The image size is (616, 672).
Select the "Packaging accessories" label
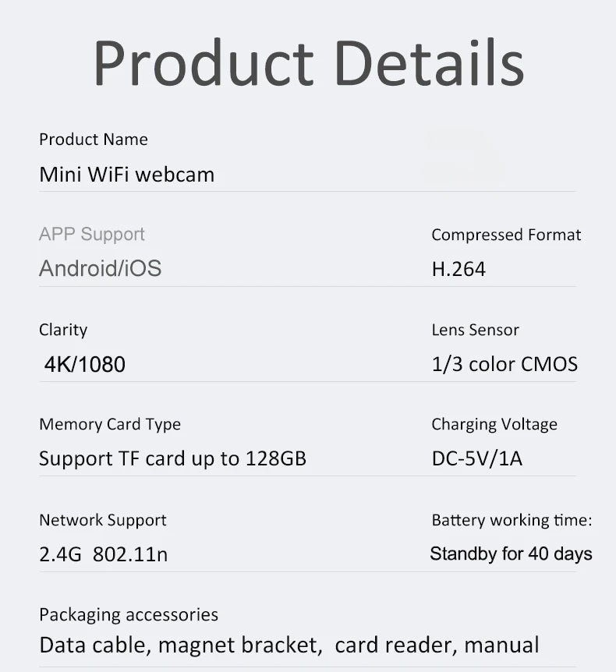(x=129, y=614)
